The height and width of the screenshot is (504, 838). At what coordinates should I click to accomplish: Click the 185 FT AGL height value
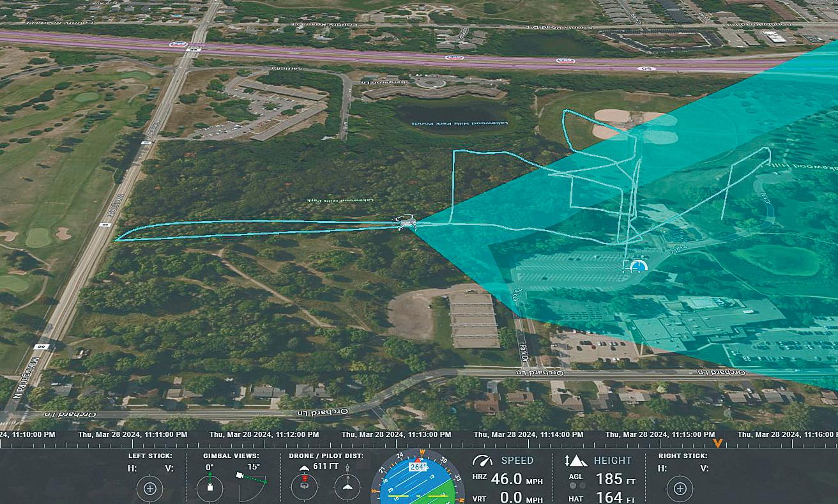[616, 479]
